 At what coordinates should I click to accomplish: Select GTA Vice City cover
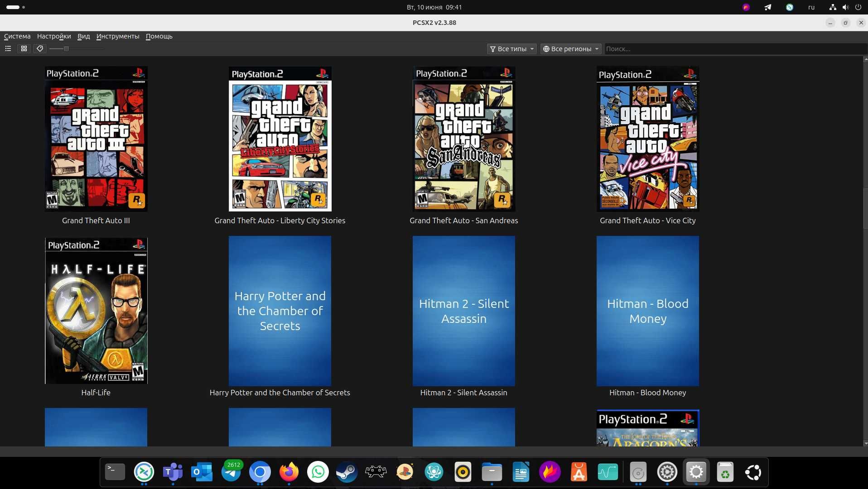[648, 139]
